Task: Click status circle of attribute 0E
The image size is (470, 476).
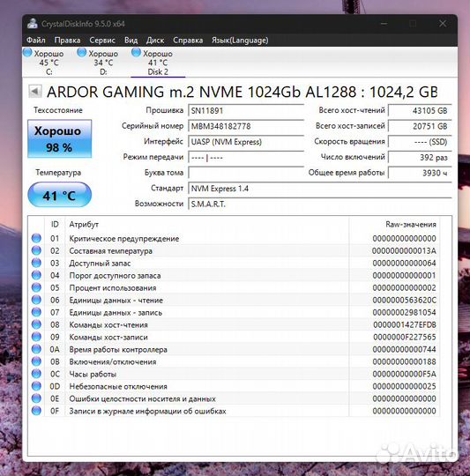Action: (x=36, y=398)
